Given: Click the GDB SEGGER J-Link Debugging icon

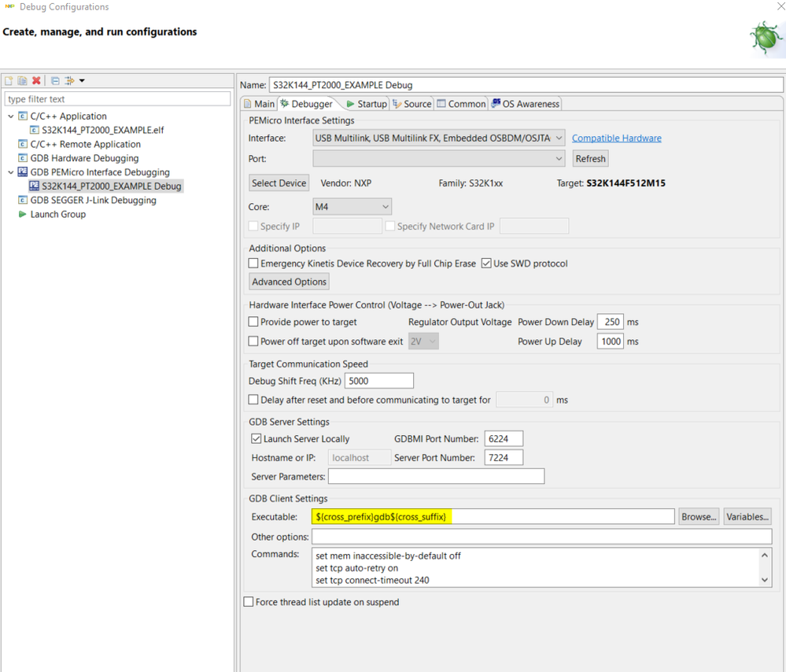Looking at the screenshot, I should point(23,200).
